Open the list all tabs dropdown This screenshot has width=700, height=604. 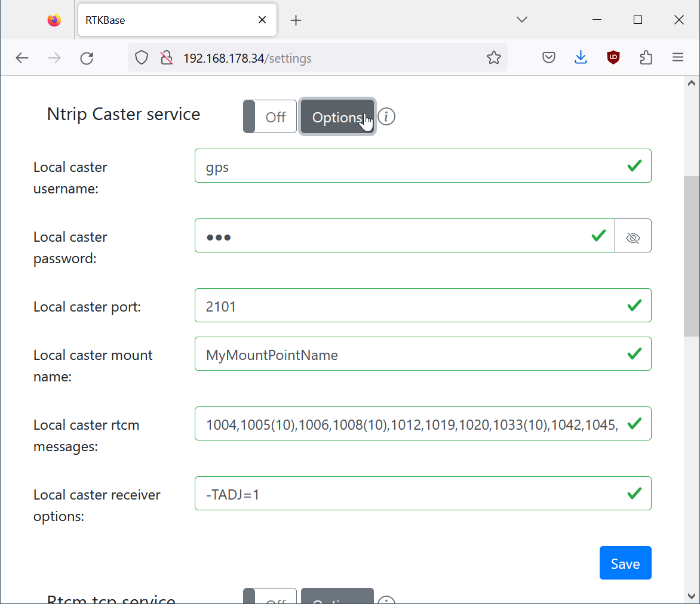[522, 20]
